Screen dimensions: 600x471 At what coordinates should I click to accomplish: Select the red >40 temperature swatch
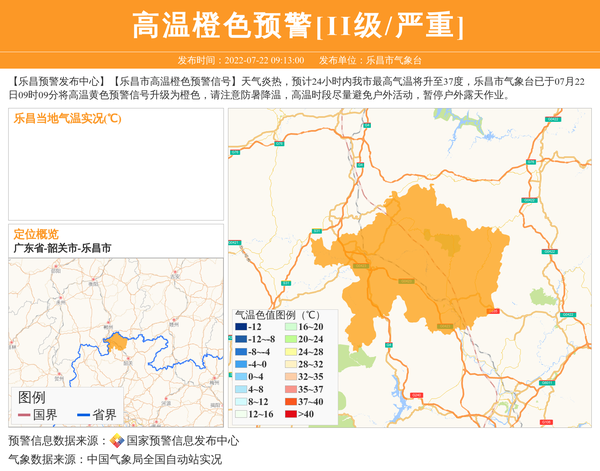pyautogui.click(x=291, y=413)
